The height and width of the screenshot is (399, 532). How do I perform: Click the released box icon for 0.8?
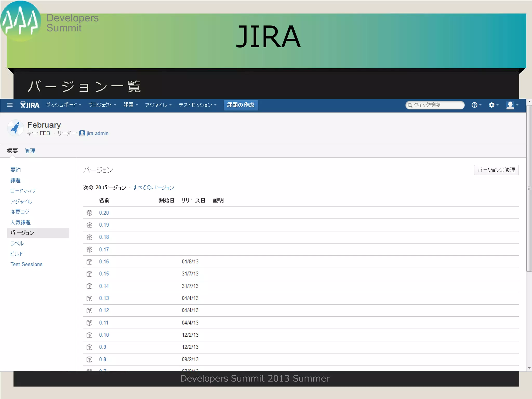[89, 360]
